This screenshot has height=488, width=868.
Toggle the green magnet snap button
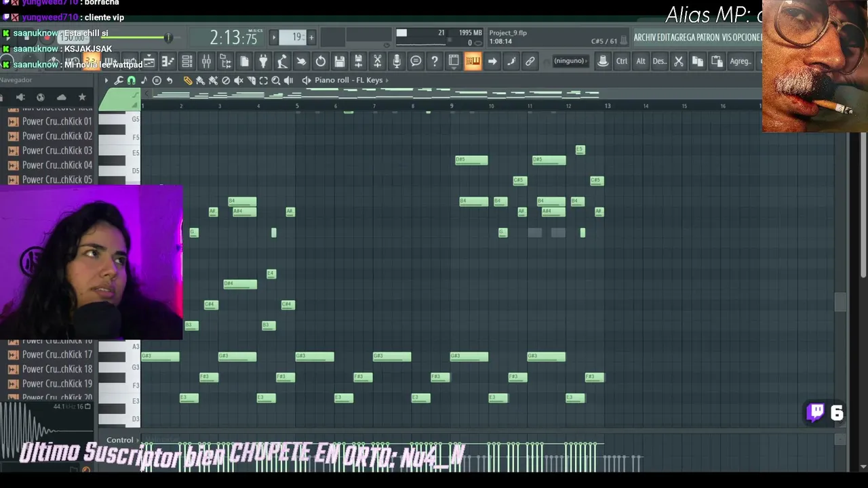[x=132, y=81]
